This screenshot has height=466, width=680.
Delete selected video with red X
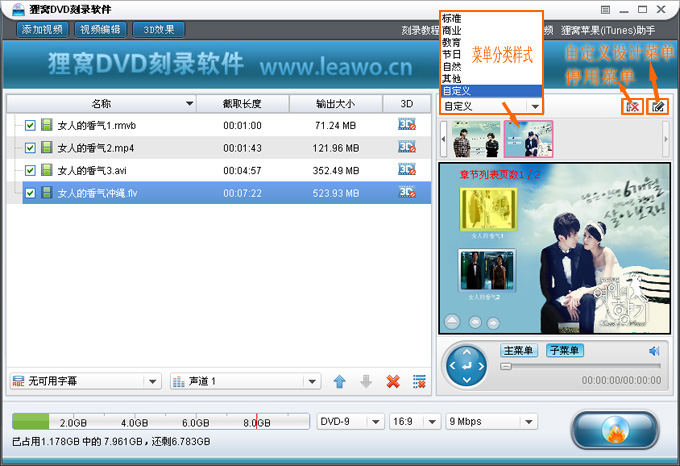pos(393,381)
